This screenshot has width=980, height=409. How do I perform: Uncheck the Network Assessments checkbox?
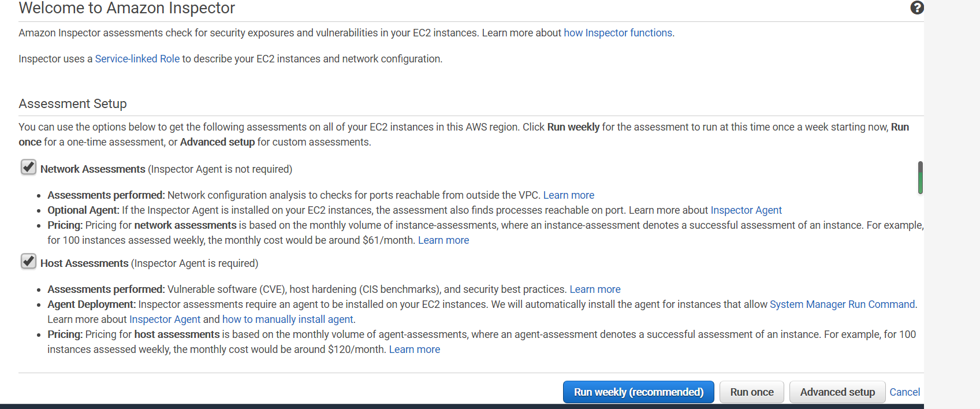tap(28, 167)
